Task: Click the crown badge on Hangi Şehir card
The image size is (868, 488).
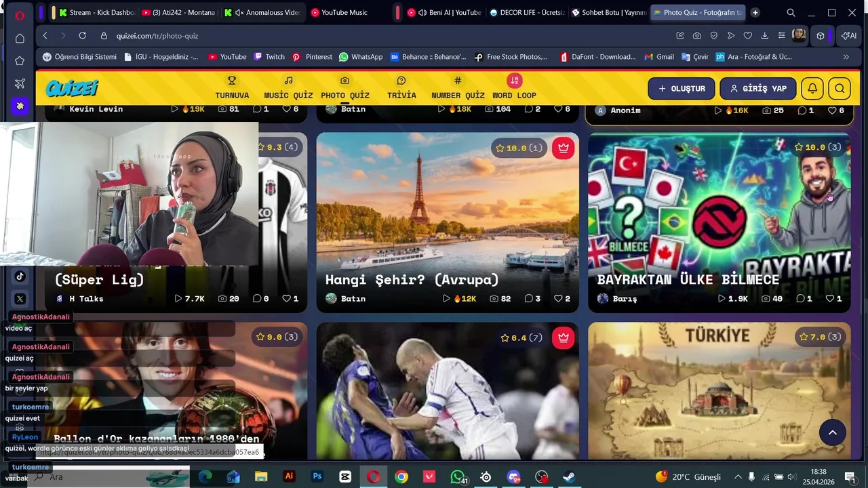Action: (x=563, y=148)
